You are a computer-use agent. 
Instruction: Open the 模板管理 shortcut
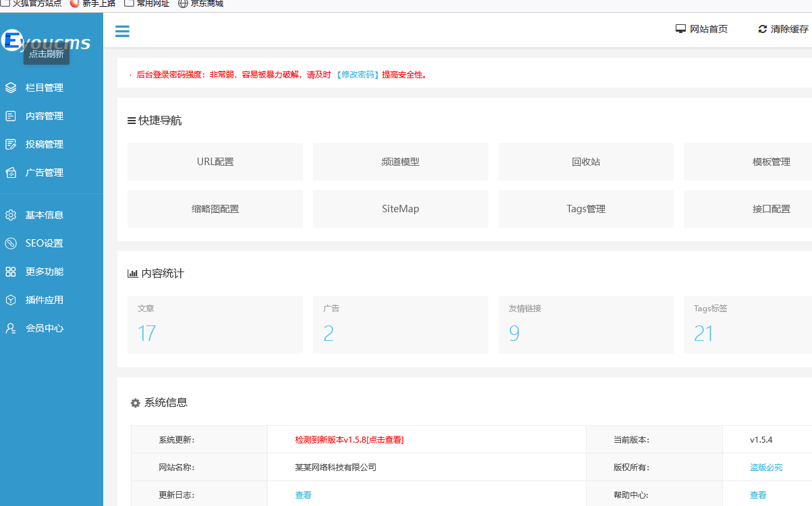748,162
